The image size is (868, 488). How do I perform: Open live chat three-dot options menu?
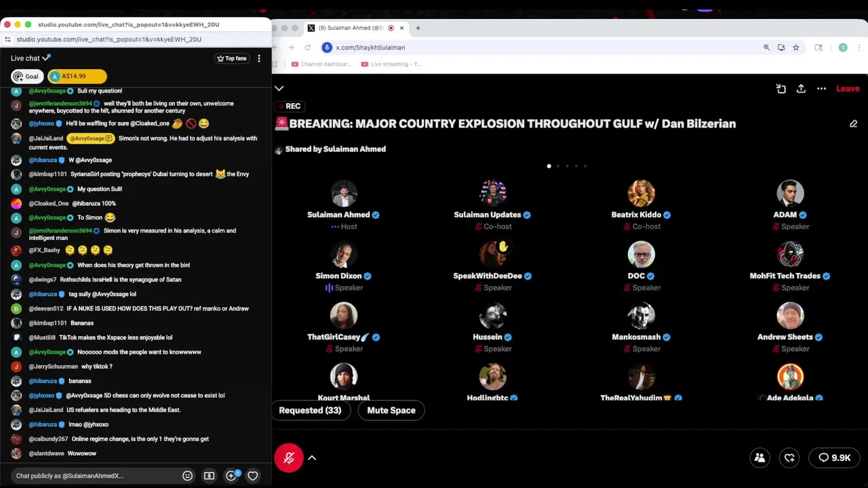pyautogui.click(x=258, y=58)
